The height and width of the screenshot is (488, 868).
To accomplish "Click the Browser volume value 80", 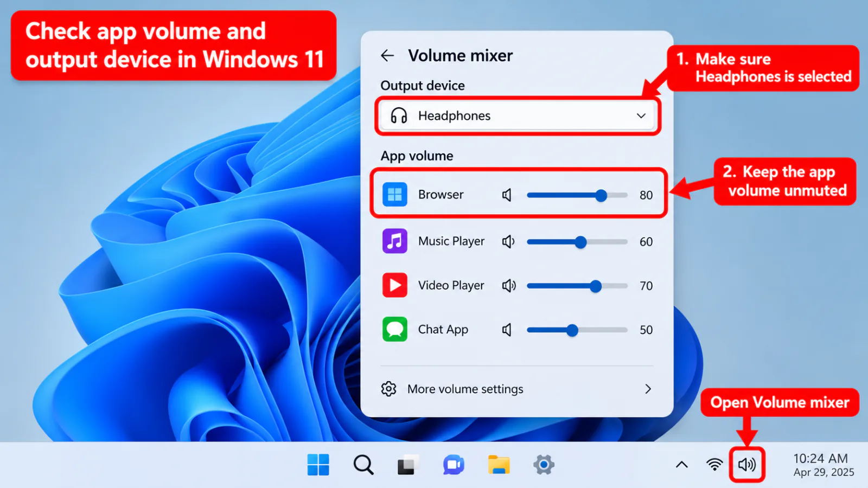I will coord(646,195).
